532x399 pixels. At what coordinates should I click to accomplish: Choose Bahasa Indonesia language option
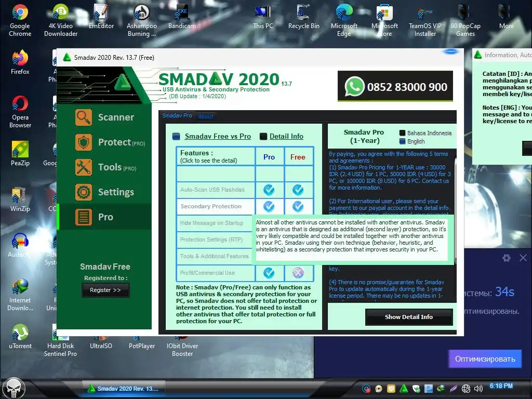425,133
